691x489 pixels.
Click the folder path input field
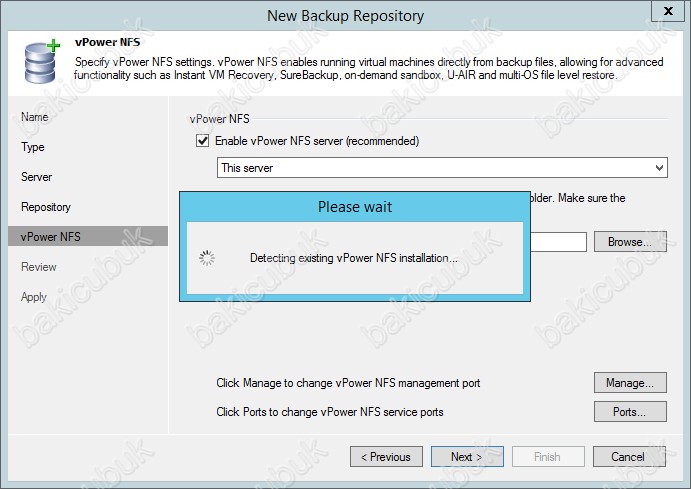(x=558, y=242)
